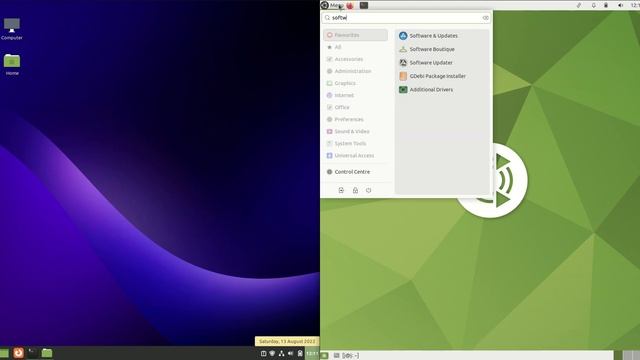
Task: Click the battery indicator in MATE top panel
Action: (606, 5)
